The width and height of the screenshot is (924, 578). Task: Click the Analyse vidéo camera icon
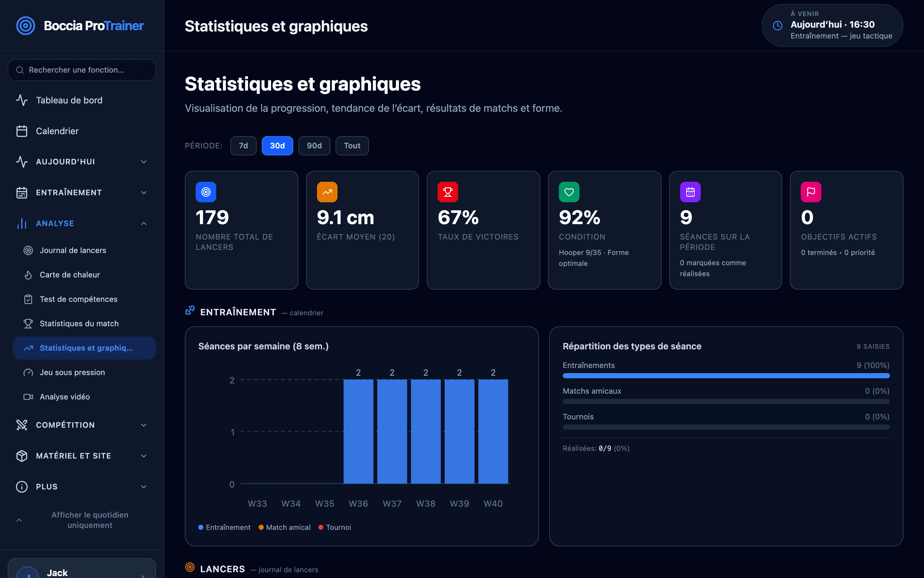pyautogui.click(x=28, y=397)
